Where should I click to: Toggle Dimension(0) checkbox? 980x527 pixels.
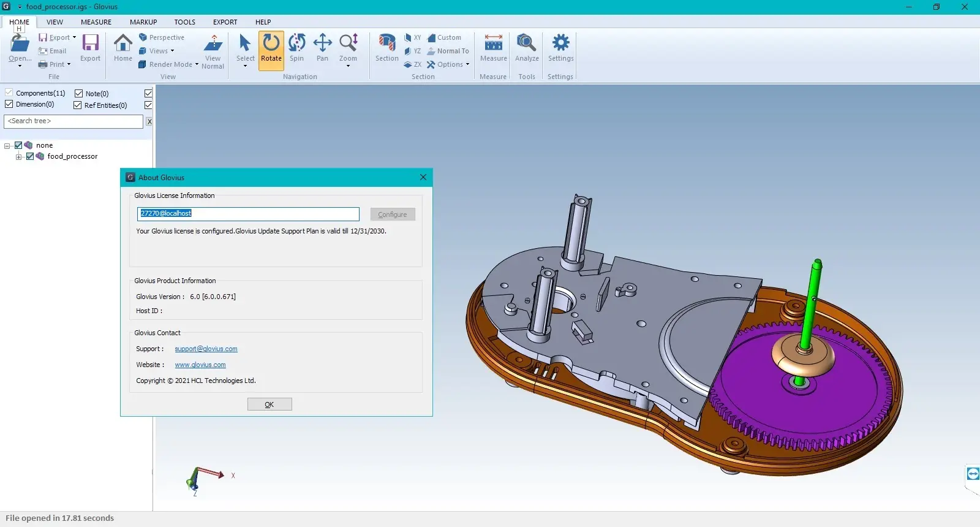9,104
